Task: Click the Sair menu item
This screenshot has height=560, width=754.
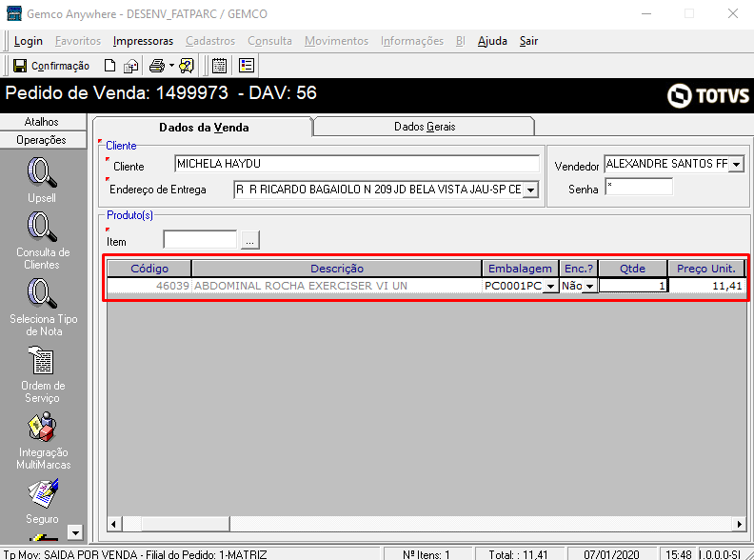Action: (x=528, y=41)
